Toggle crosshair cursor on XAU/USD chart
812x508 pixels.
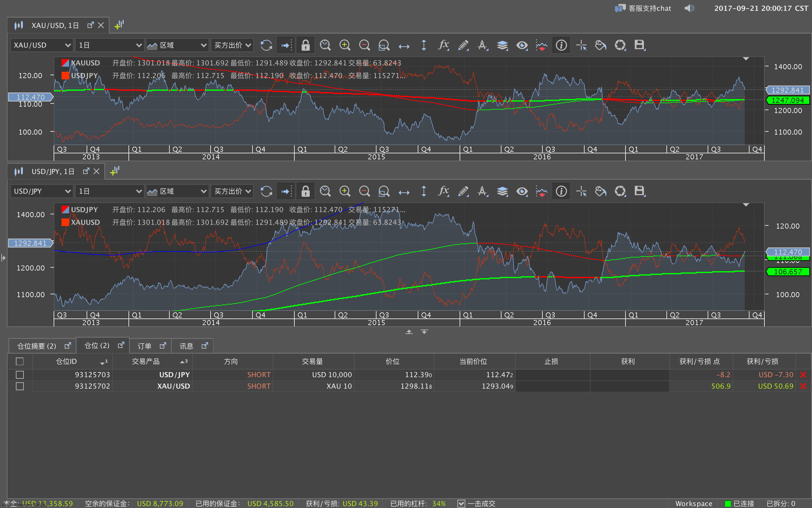point(581,45)
